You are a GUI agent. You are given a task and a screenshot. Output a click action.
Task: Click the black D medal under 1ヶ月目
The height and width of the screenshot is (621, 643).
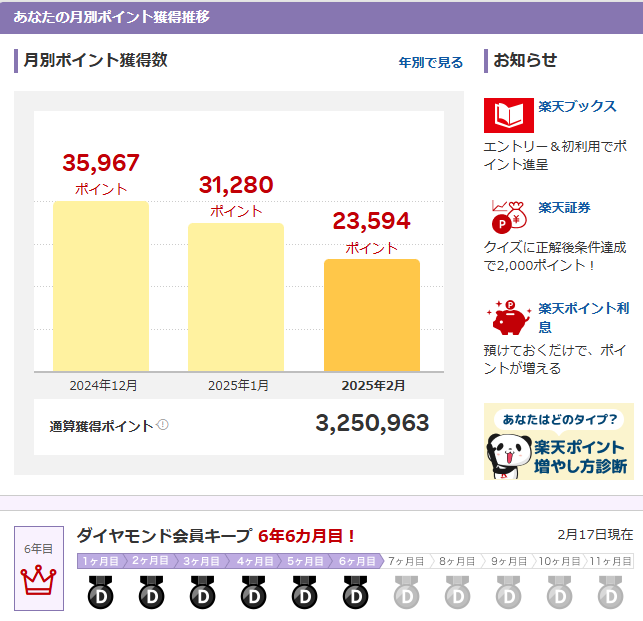[x=100, y=592]
